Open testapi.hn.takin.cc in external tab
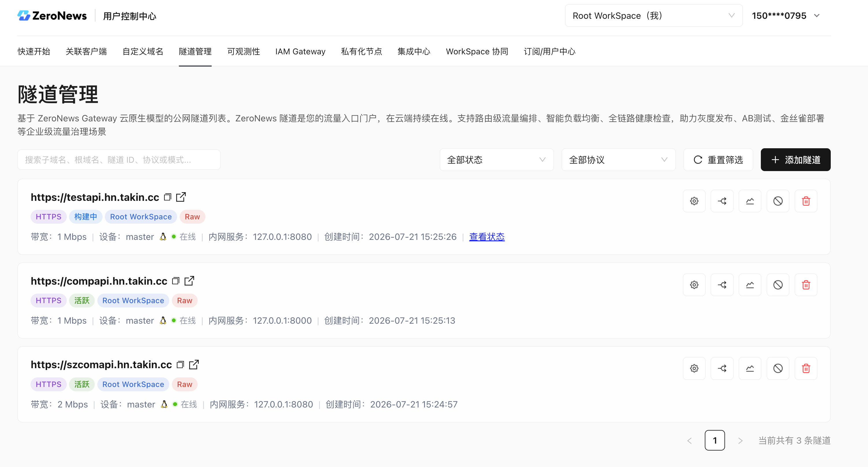The height and width of the screenshot is (467, 868). [x=181, y=197]
